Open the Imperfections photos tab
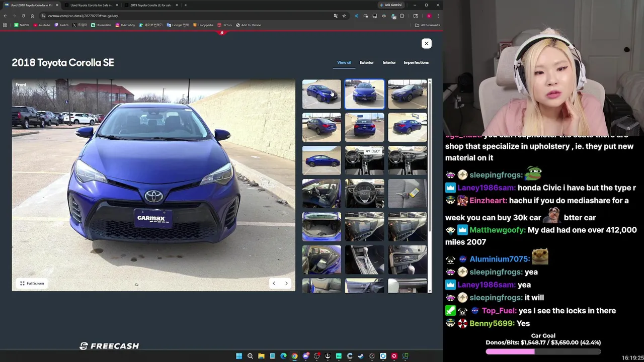 tap(416, 62)
